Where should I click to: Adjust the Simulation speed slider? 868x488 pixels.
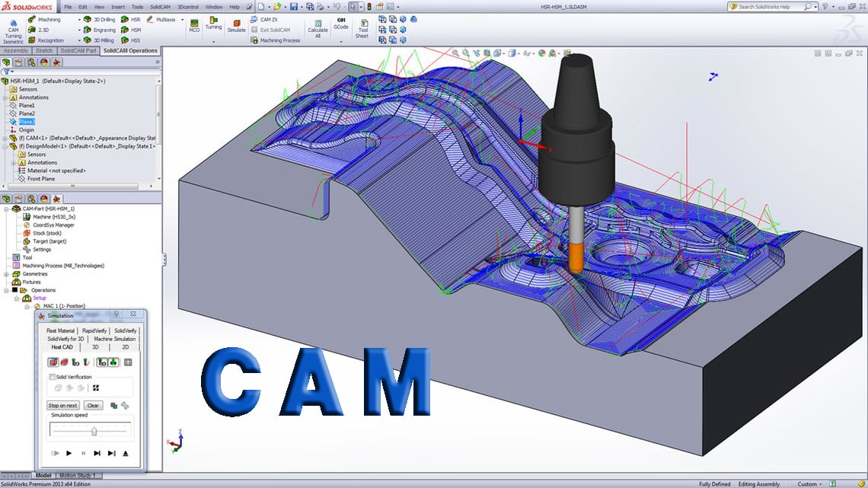(94, 431)
